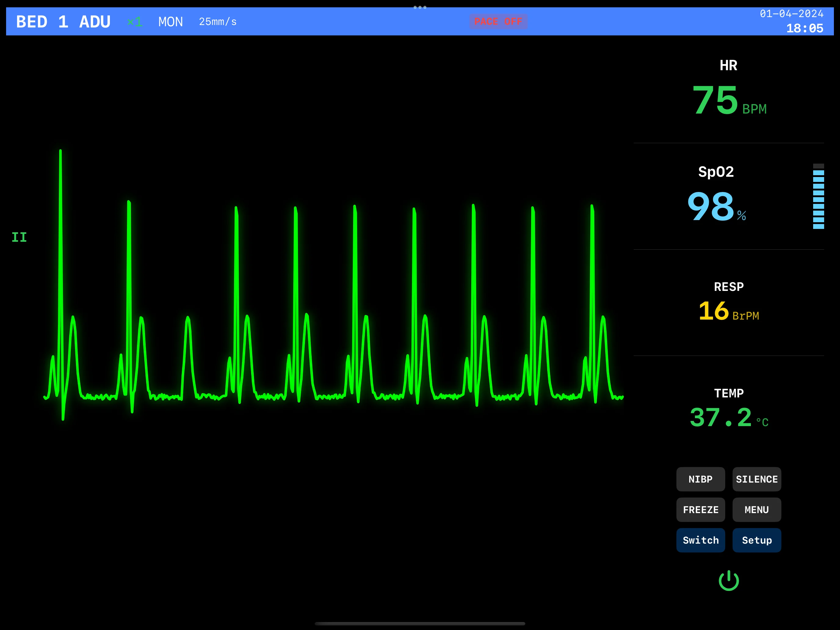This screenshot has width=840, height=630.
Task: Silence alarms with the SILENCE button
Action: [757, 479]
